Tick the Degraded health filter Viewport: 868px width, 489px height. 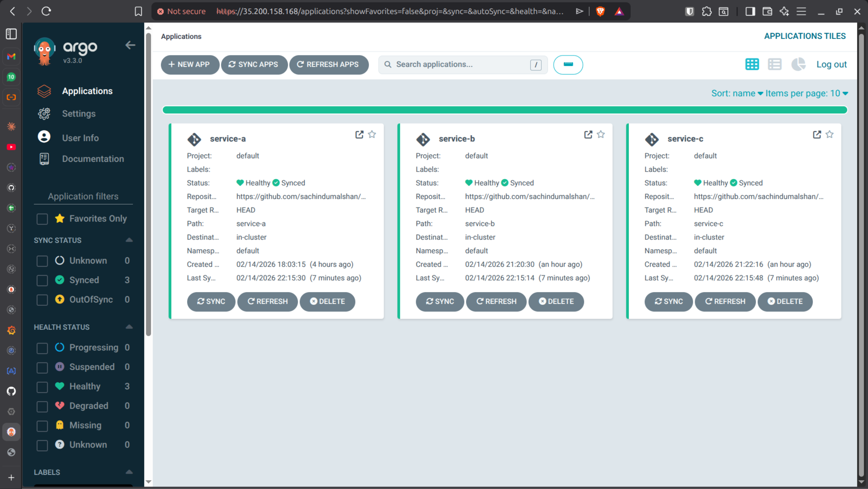tap(42, 406)
